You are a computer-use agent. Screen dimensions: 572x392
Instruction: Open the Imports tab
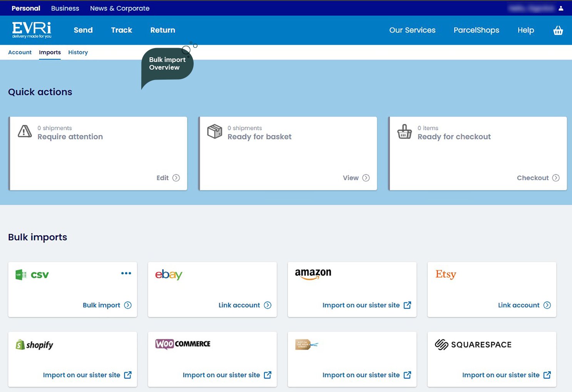point(50,52)
